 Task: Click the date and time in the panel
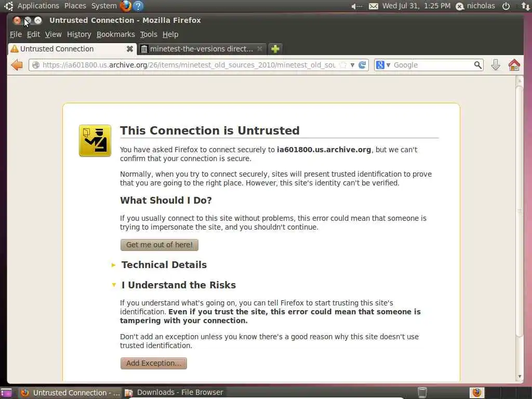click(x=416, y=6)
